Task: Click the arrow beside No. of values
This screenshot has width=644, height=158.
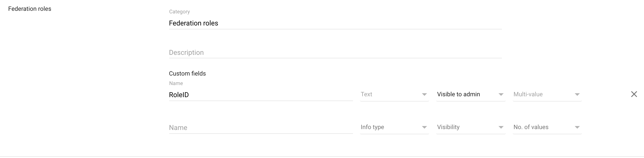Action: click(x=577, y=127)
